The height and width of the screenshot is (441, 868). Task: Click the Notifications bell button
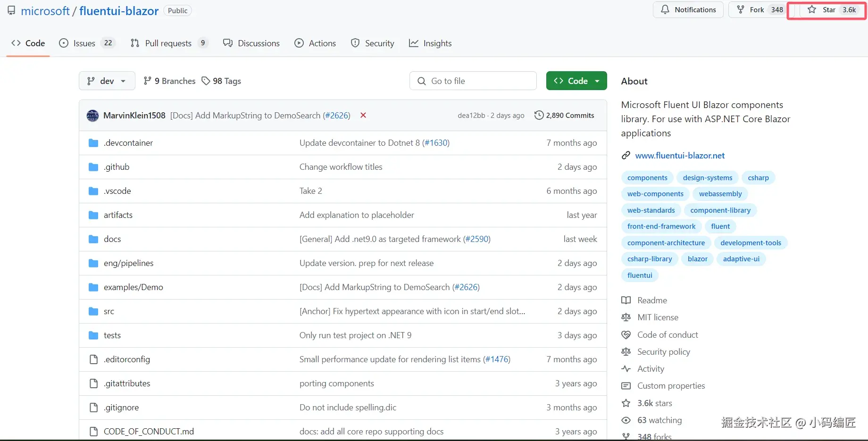tap(688, 10)
